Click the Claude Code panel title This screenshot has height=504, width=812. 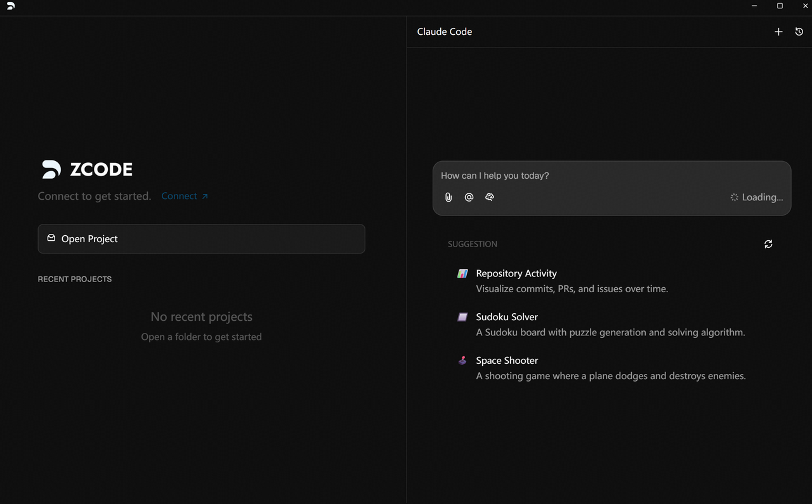click(x=444, y=32)
